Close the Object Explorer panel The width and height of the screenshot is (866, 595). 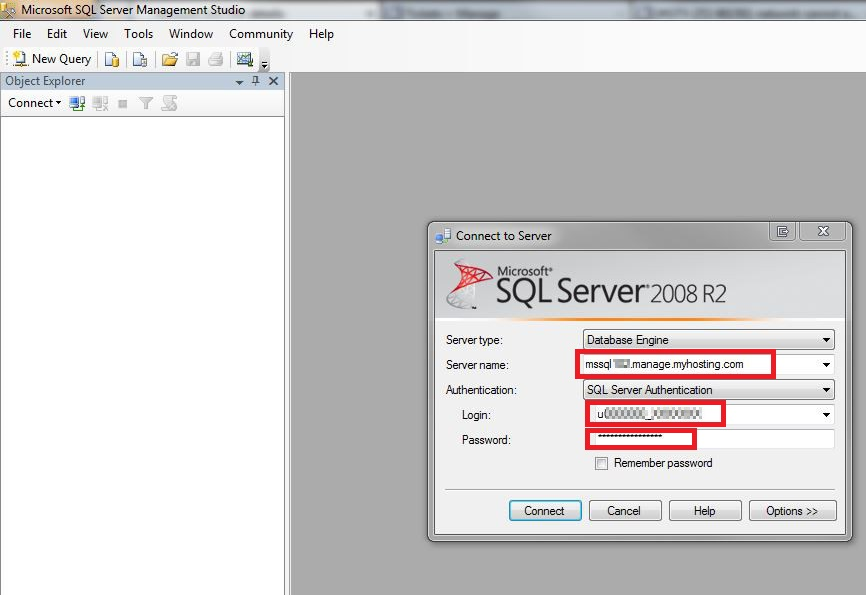[x=273, y=81]
